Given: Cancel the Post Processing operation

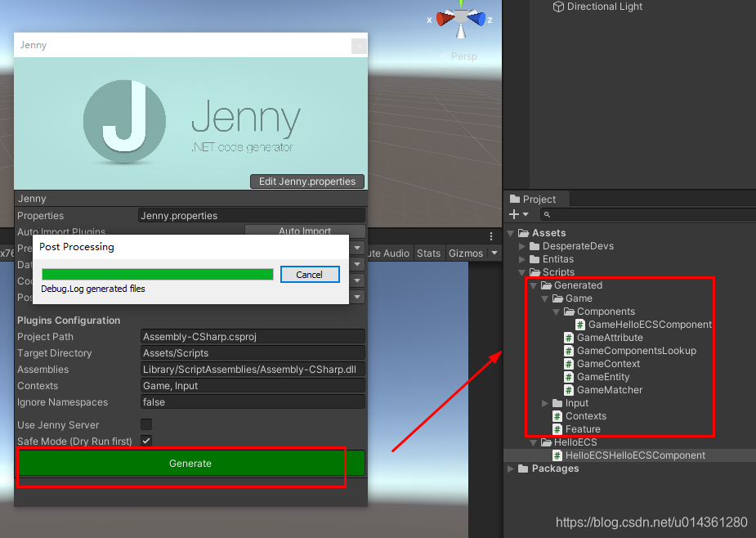Looking at the screenshot, I should pyautogui.click(x=310, y=275).
